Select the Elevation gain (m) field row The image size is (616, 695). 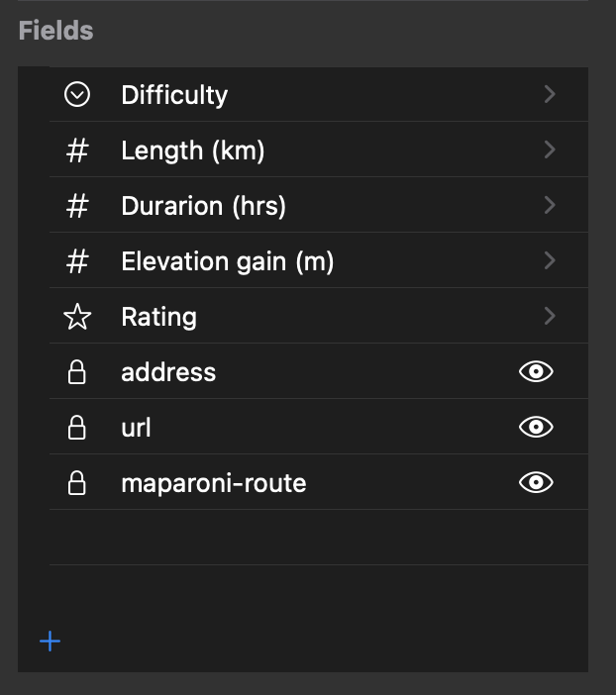[319, 260]
